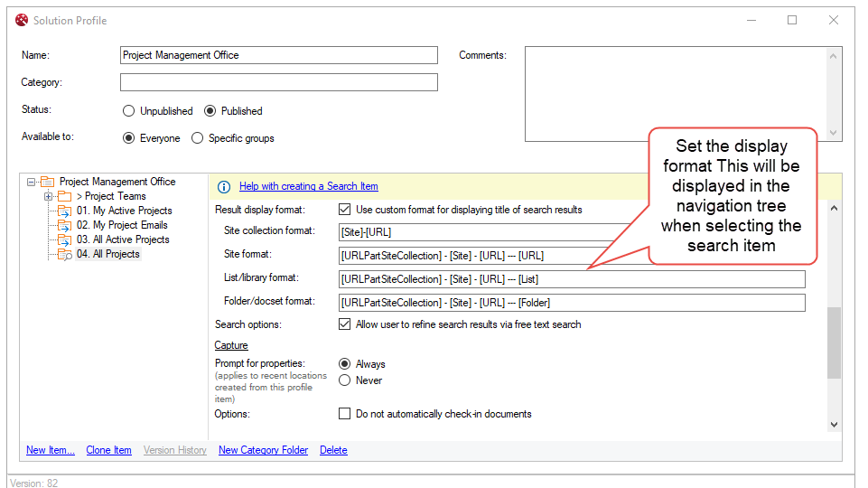The height and width of the screenshot is (488, 868).
Task: Toggle the use custom format checkbox
Action: 344,210
